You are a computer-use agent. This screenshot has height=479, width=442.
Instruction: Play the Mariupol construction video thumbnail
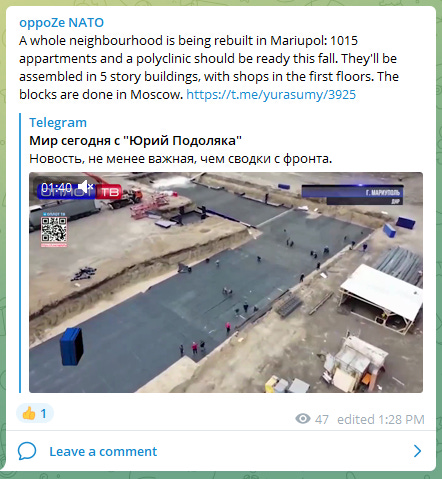pyautogui.click(x=226, y=282)
